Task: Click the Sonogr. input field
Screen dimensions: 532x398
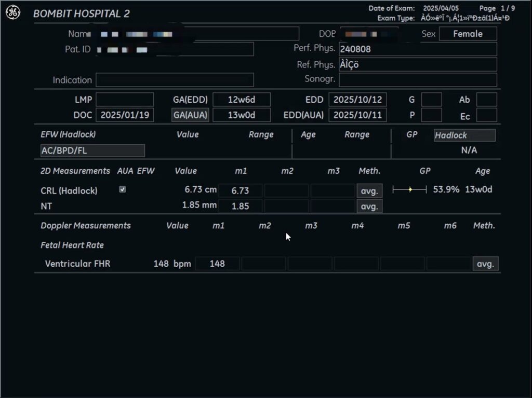Action: (418, 80)
